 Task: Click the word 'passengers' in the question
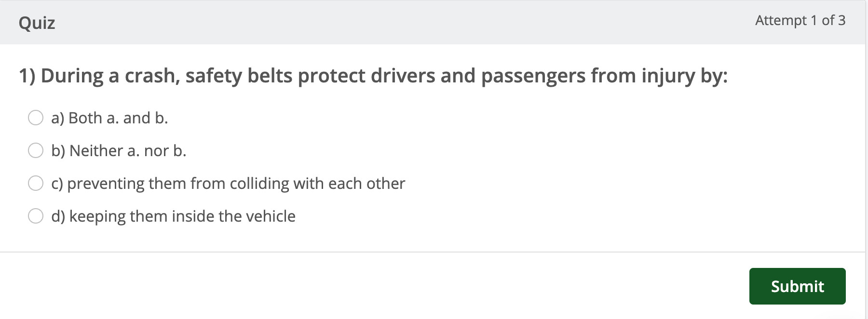point(533,76)
